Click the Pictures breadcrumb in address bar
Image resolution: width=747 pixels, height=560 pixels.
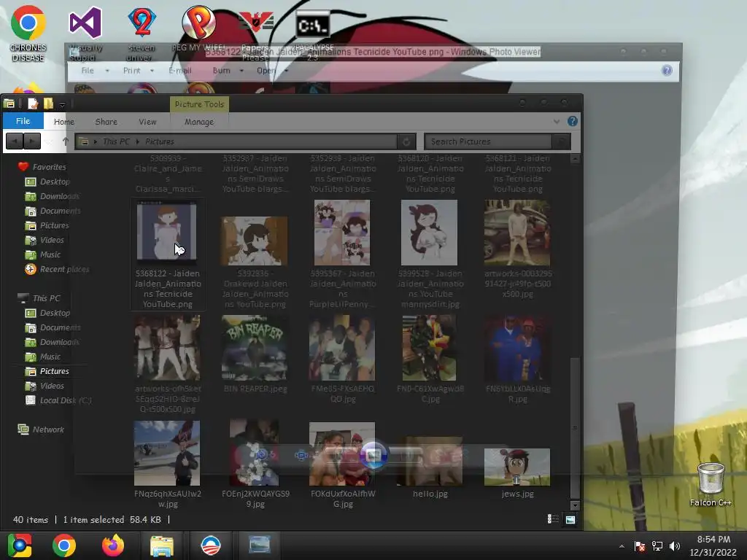coord(160,141)
